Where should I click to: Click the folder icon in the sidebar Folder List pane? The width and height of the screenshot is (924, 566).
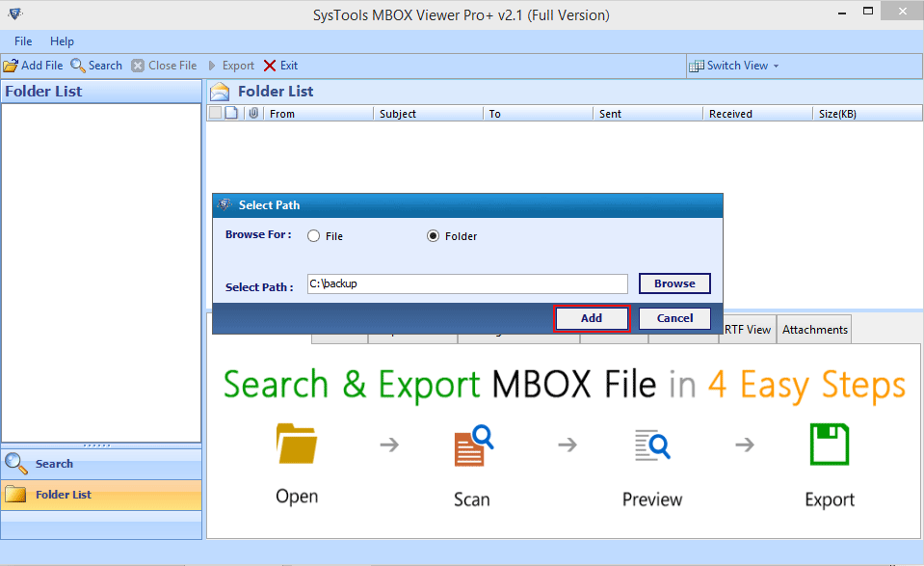point(15,494)
